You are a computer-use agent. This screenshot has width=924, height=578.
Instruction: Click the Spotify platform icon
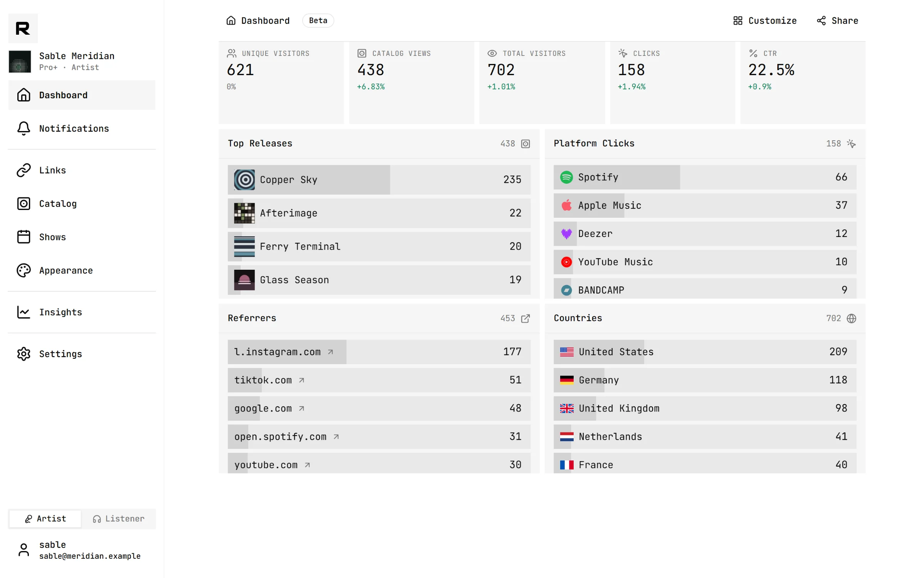pos(566,177)
